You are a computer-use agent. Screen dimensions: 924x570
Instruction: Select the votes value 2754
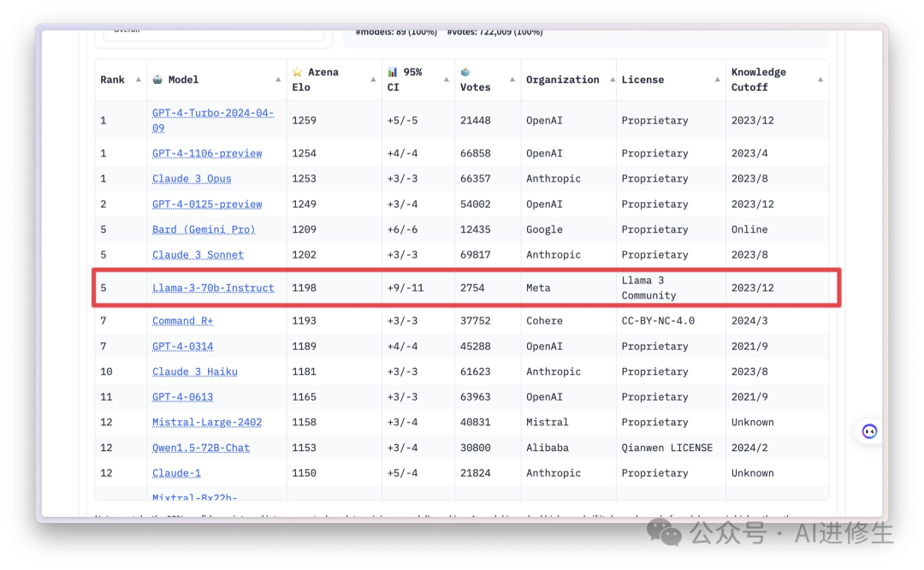472,288
